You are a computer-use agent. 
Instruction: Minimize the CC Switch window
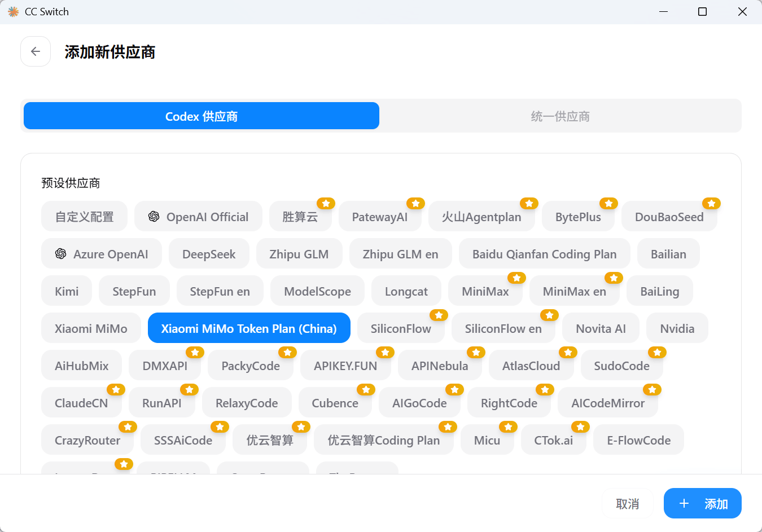point(664,12)
